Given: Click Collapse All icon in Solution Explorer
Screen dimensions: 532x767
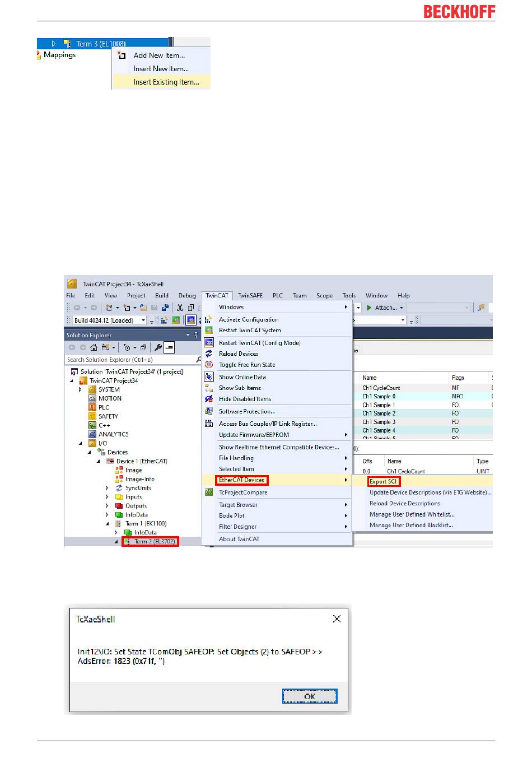Looking at the screenshot, I should click(143, 347).
